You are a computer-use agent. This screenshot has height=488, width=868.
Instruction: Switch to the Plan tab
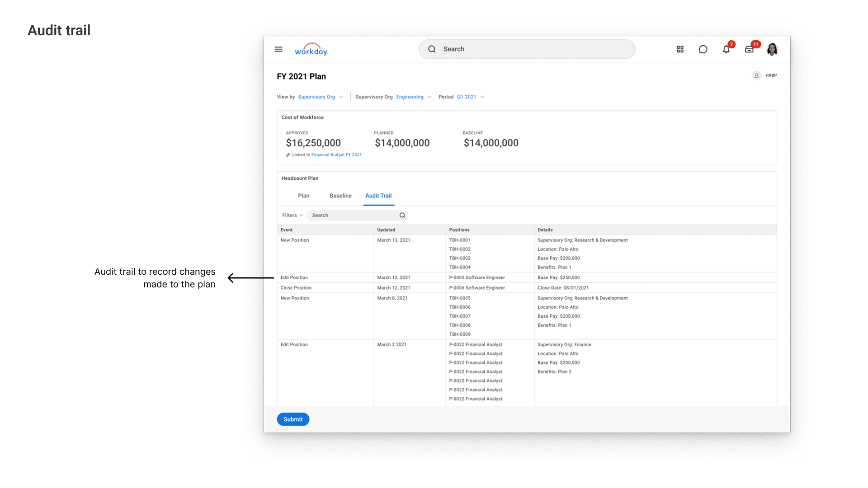point(304,196)
